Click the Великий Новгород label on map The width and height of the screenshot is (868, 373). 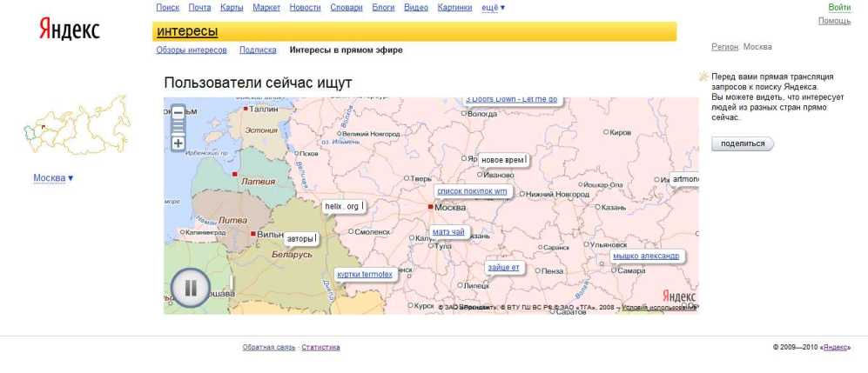(x=370, y=134)
